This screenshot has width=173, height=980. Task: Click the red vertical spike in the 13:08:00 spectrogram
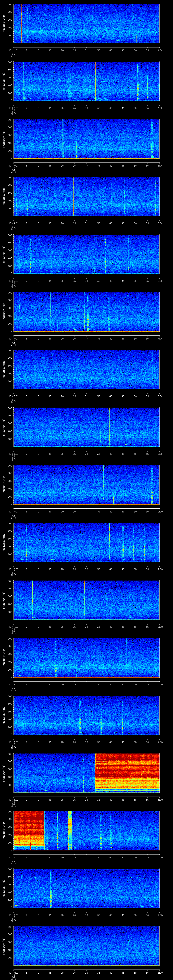click(x=109, y=427)
